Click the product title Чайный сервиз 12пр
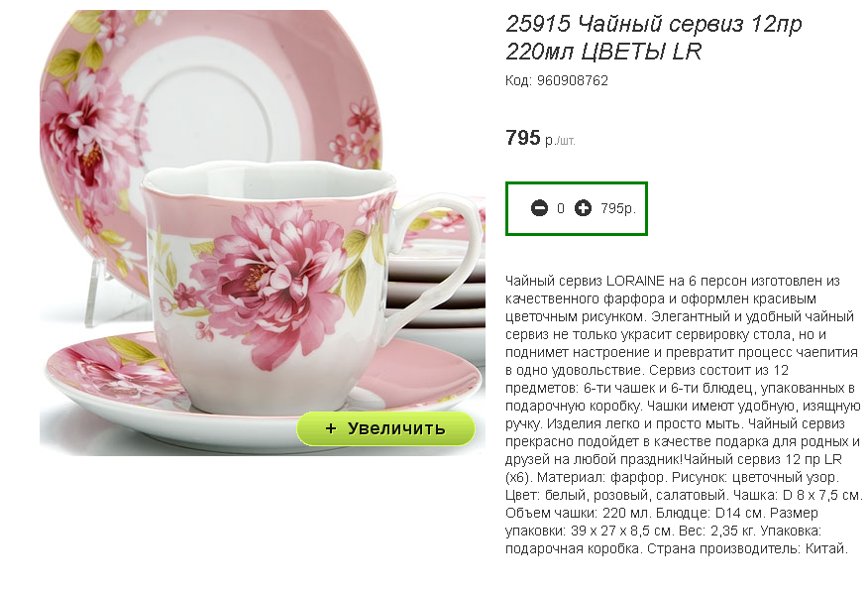The image size is (868, 592). 691,24
